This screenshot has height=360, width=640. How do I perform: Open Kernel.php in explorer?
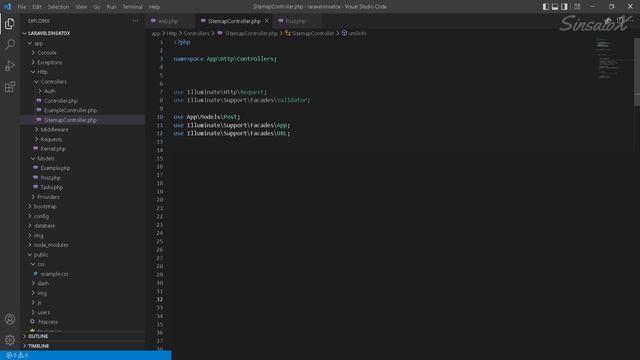pyautogui.click(x=53, y=149)
